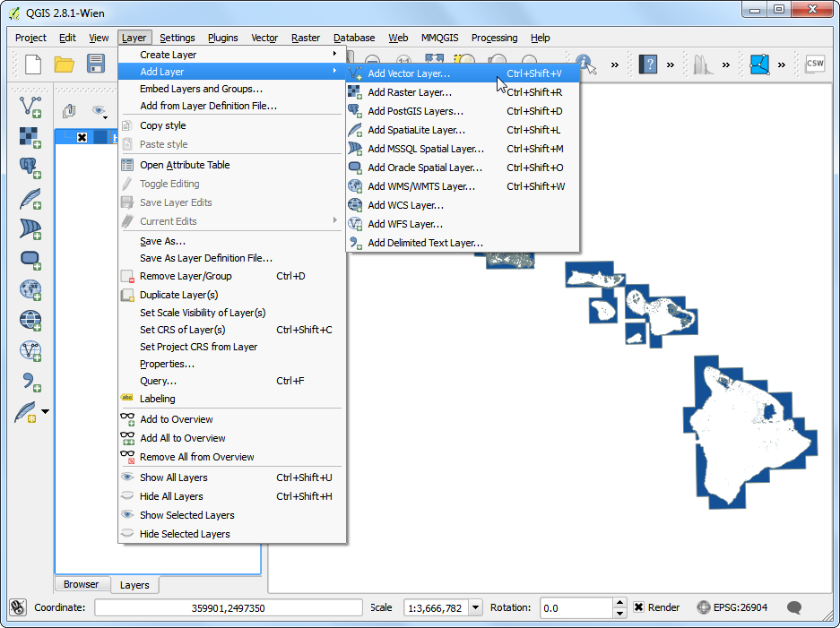
Task: Choose Add PostGIS Layers menu entry
Action: coord(463,111)
